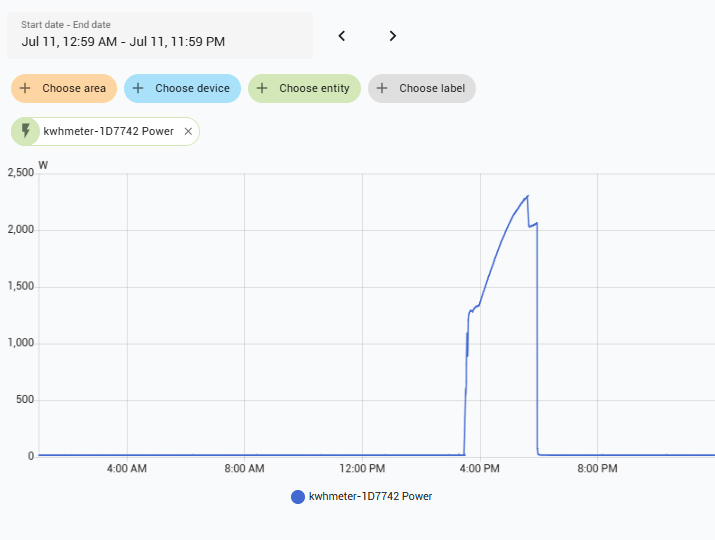Click the 4:00 AM axis label
715x540 pixels.
pos(127,468)
